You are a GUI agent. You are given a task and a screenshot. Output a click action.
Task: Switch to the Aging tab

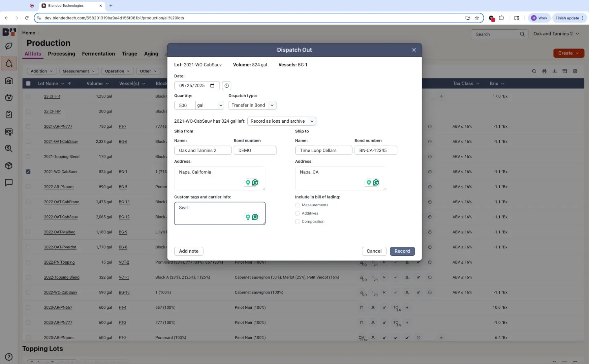tap(151, 54)
